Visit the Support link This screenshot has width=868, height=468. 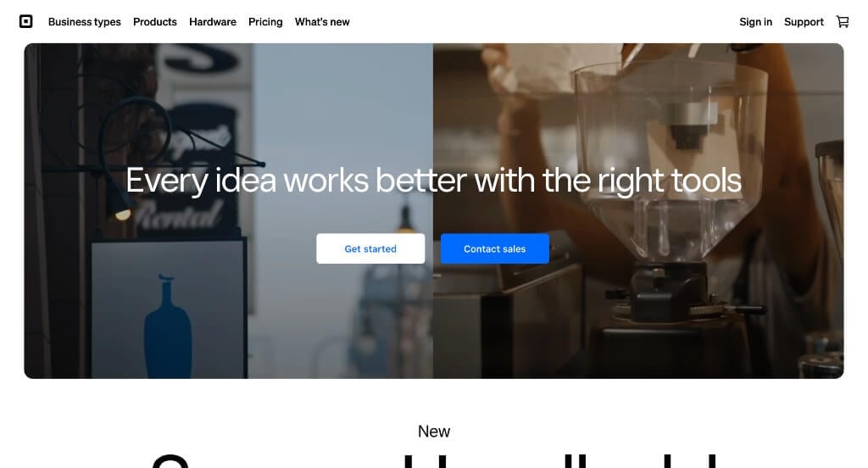(804, 21)
